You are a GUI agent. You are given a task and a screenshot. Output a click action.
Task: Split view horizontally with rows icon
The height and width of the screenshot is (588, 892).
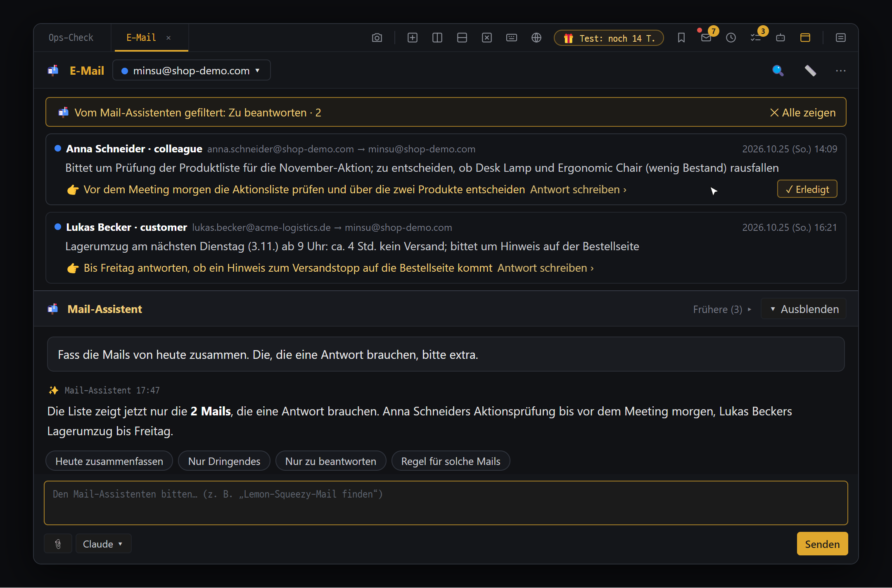tap(462, 38)
